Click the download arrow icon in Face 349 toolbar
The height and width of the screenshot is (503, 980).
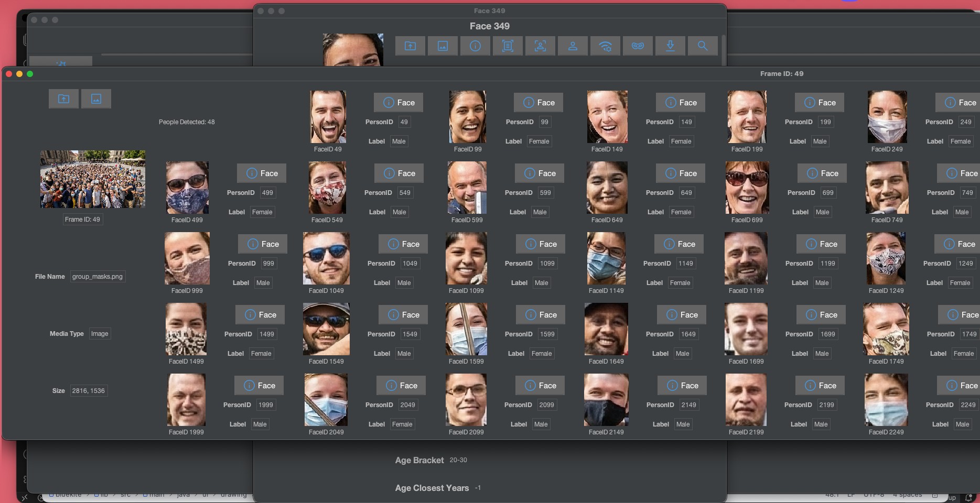tap(670, 46)
